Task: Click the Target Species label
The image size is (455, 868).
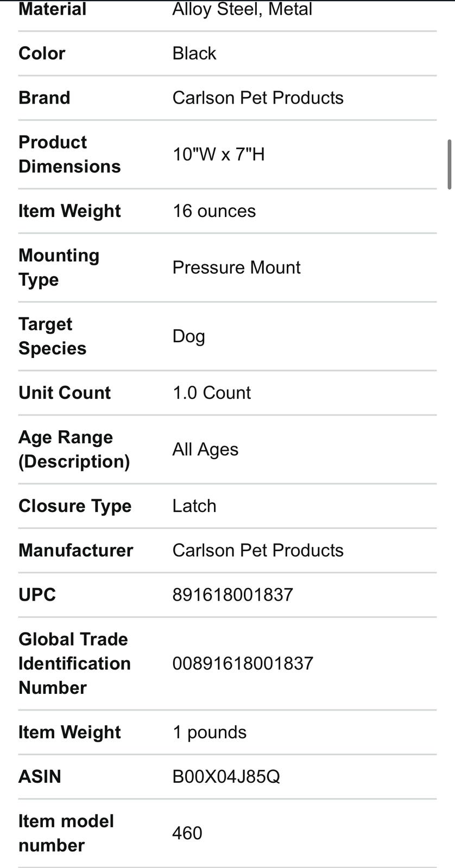Action: 52,336
